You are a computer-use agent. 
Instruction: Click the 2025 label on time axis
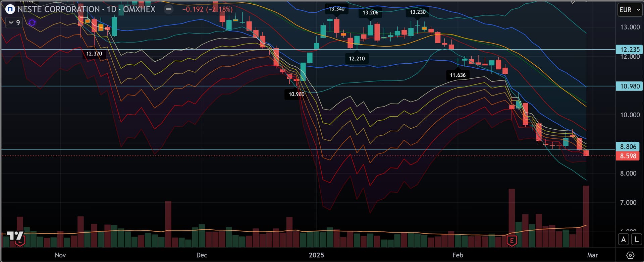pos(316,255)
